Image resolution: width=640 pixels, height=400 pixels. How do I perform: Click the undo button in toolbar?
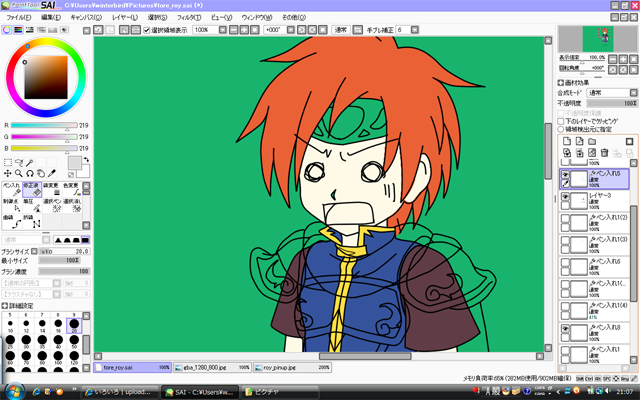pyautogui.click(x=98, y=30)
